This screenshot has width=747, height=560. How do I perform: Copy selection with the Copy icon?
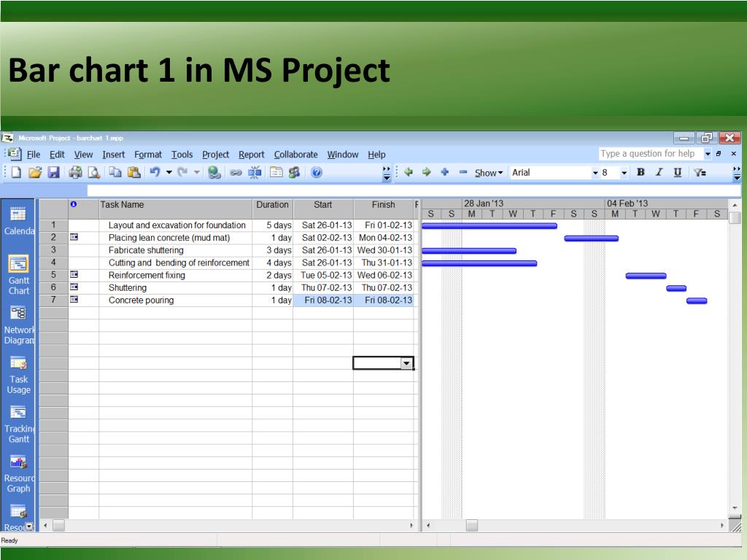tap(115, 172)
